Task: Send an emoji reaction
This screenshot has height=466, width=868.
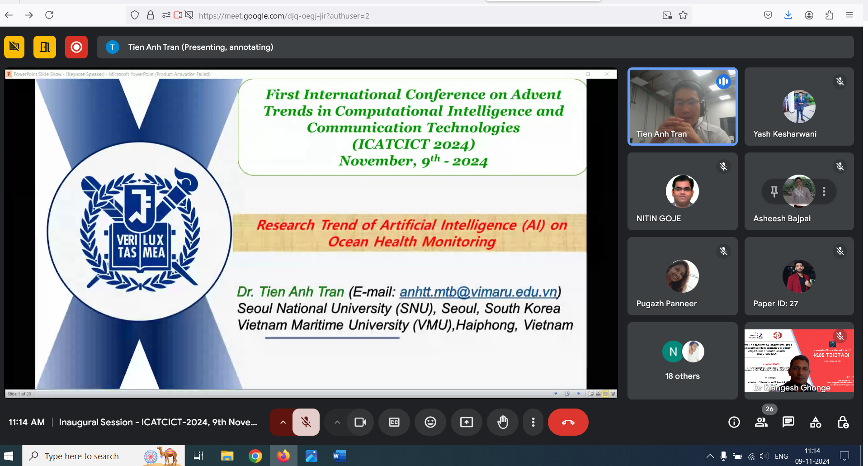Action: pos(430,422)
